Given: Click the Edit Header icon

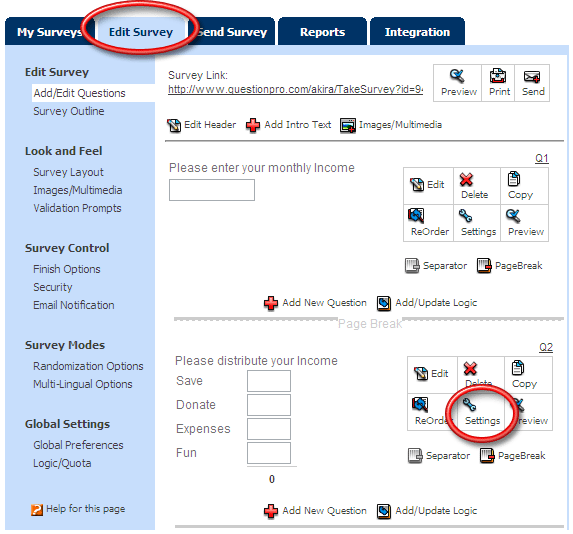Looking at the screenshot, I should click(174, 125).
